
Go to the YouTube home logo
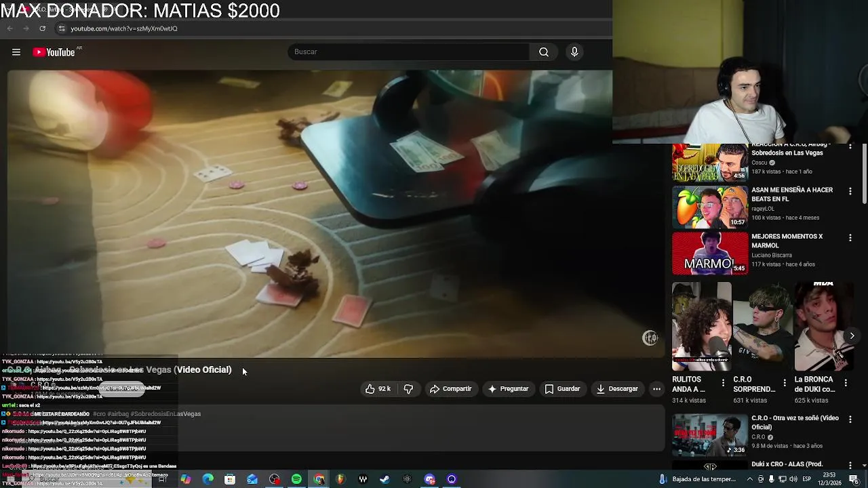pyautogui.click(x=54, y=52)
